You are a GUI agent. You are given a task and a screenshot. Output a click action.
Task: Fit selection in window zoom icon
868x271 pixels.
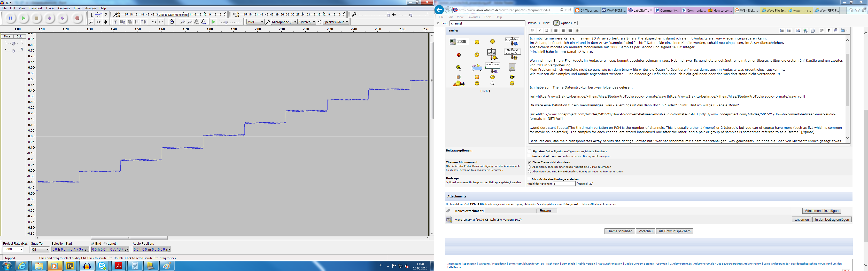tap(197, 22)
